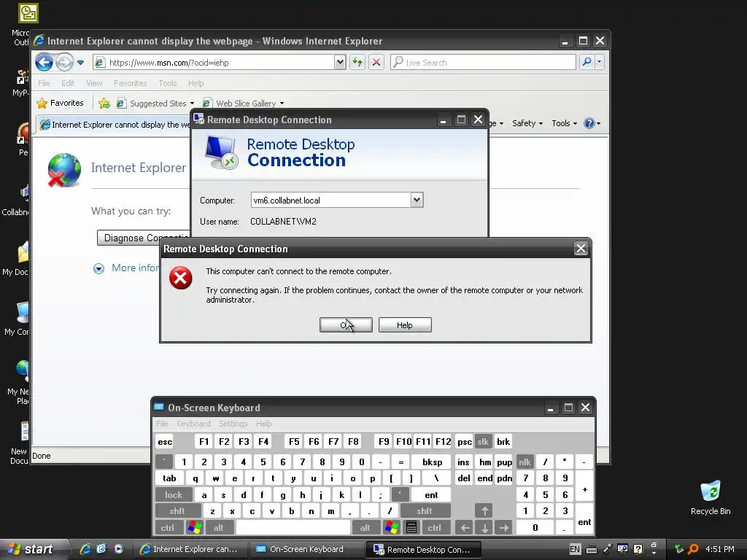Open the Help menu in Internet Explorer

[196, 83]
